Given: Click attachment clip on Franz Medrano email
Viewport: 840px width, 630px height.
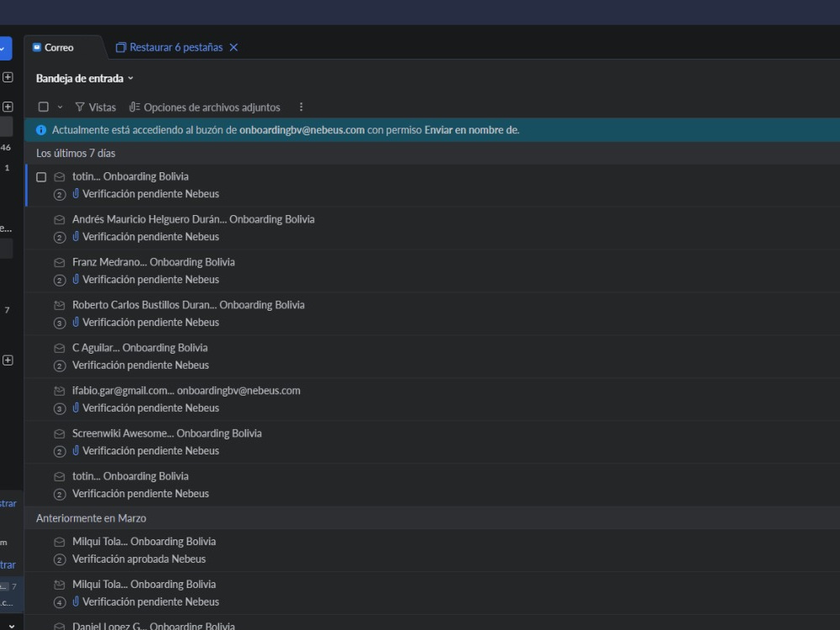Looking at the screenshot, I should (76, 279).
